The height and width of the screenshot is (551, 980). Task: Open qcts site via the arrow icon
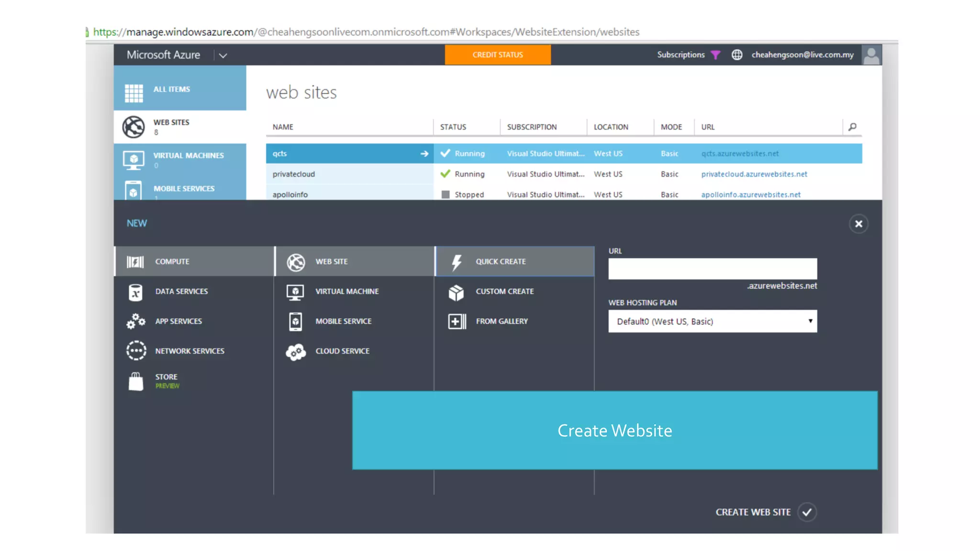(424, 154)
